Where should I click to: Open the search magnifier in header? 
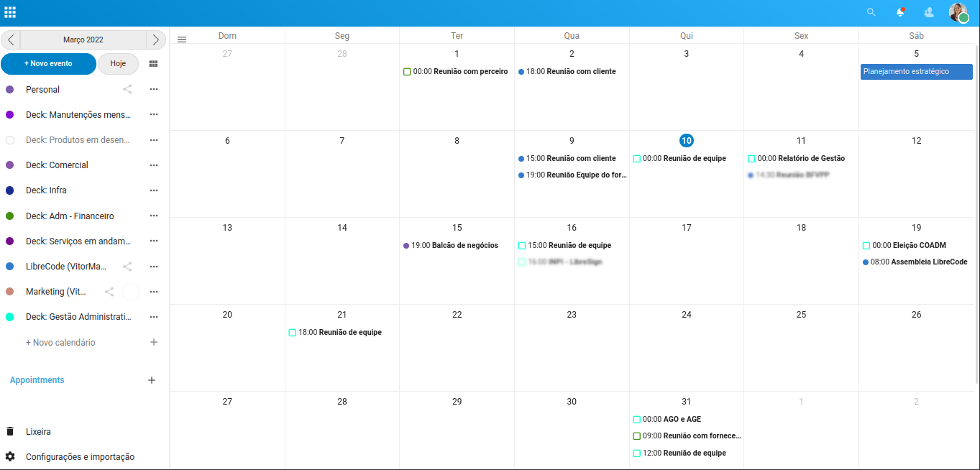(871, 12)
